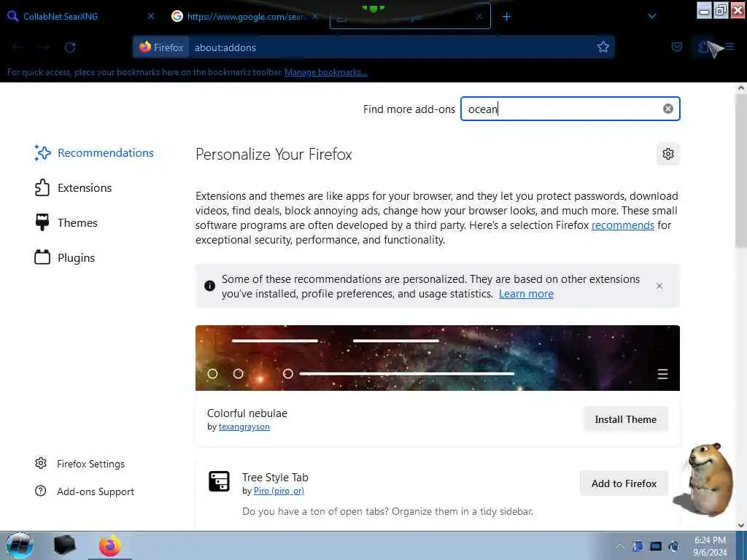Switch to the CollabNet SearXNG tab

(80, 16)
